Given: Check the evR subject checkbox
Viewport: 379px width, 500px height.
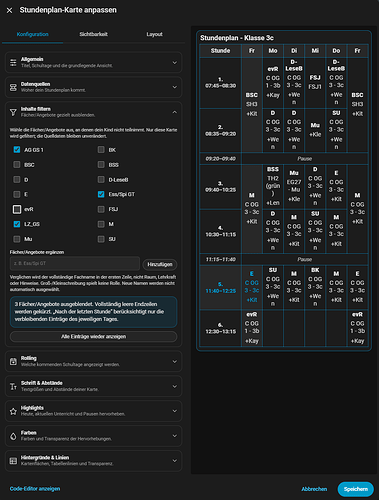Looking at the screenshot, I should [17, 209].
